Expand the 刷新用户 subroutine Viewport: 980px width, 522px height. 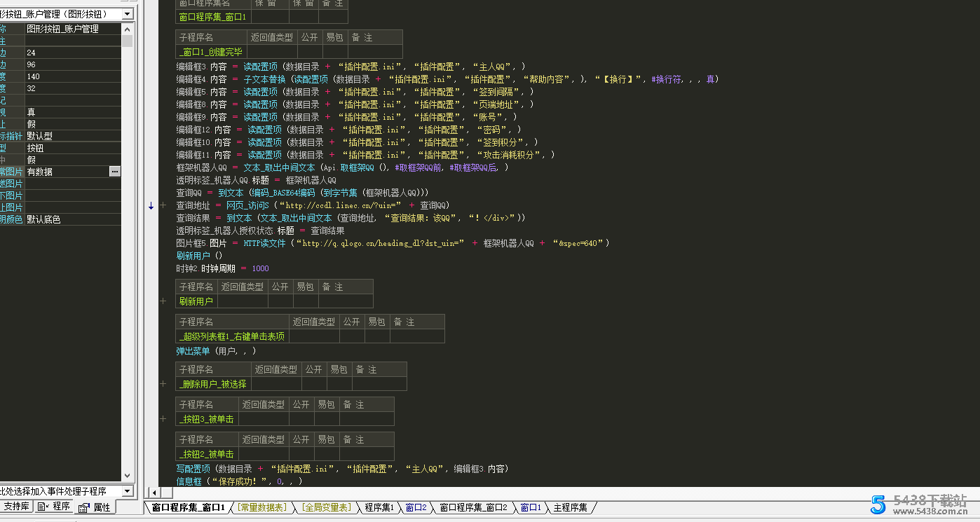163,301
